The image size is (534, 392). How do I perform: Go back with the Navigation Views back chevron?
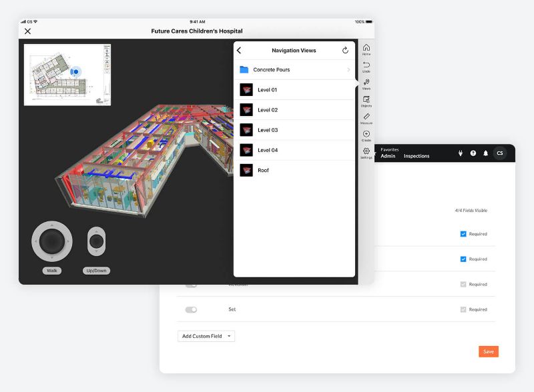coord(239,49)
